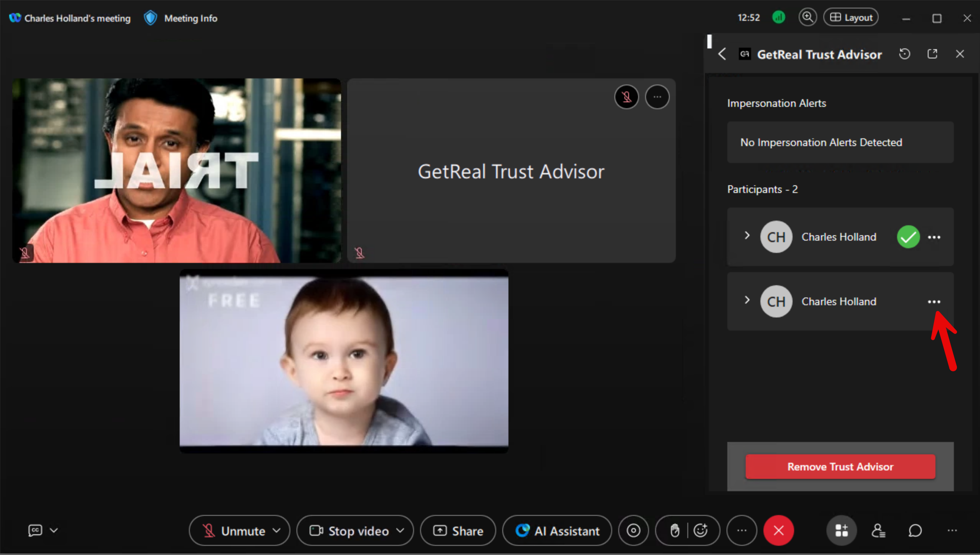Open the Layout menu
Image resolution: width=980 pixels, height=555 pixels.
851,18
